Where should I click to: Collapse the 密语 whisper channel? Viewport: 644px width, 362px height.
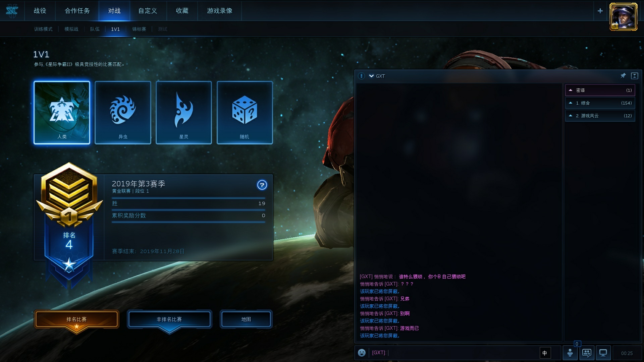click(600, 90)
